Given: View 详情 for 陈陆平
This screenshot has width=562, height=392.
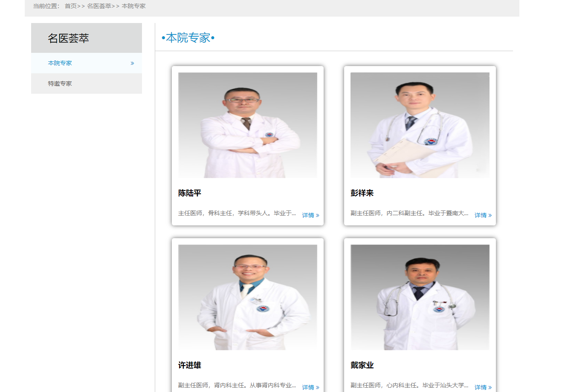Looking at the screenshot, I should tap(310, 215).
